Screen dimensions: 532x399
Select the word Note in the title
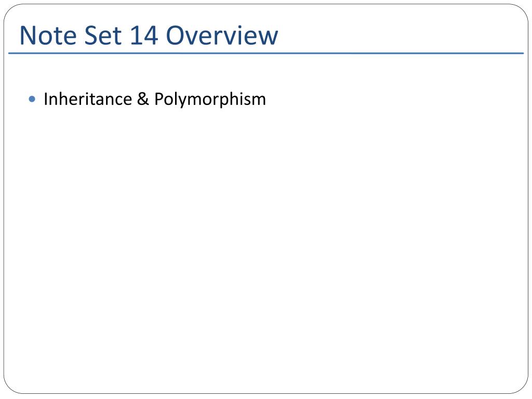tap(48, 35)
